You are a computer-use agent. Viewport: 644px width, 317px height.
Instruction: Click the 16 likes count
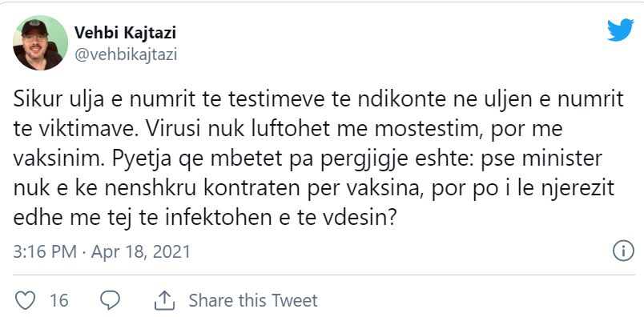coord(58,300)
